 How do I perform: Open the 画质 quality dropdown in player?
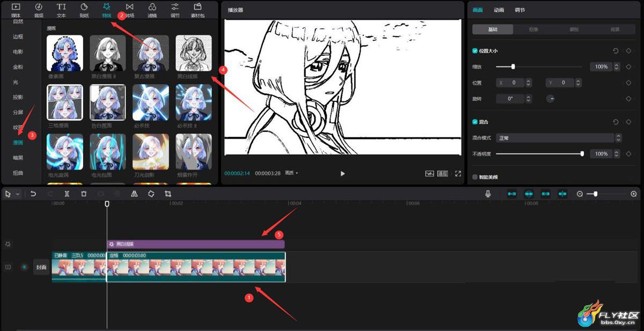pyautogui.click(x=292, y=173)
